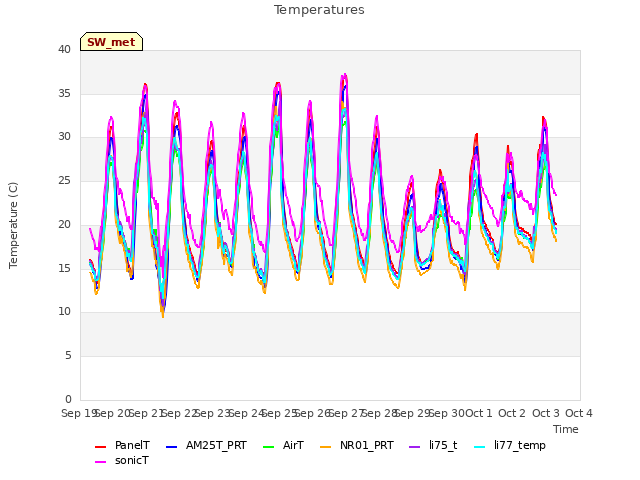Click the 5 y-axis tick label
Viewport: 640px width, 480px height.
coord(68,356)
